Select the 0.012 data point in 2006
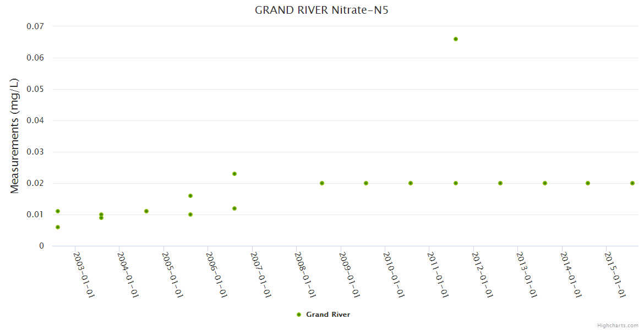This screenshot has height=330, width=644. 234,208
